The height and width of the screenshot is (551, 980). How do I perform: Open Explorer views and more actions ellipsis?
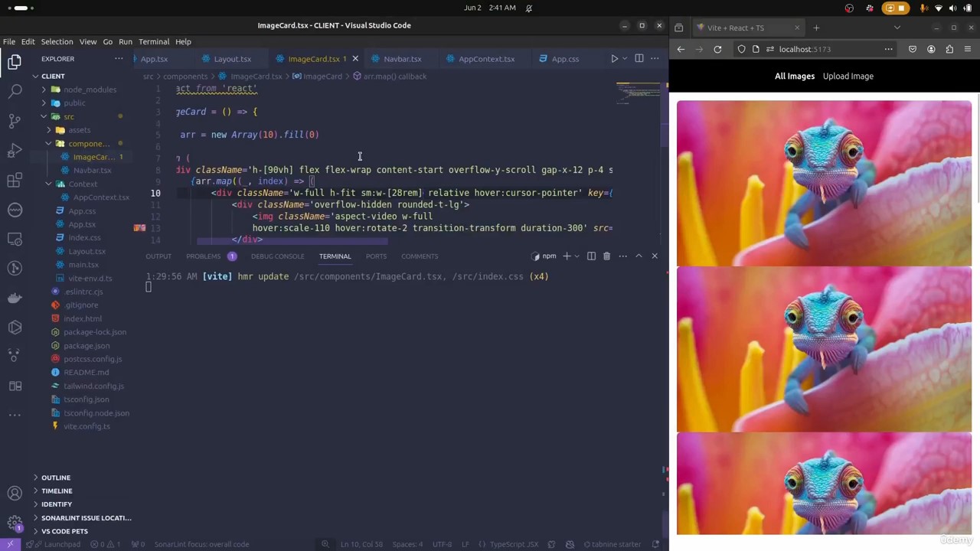[x=119, y=59]
